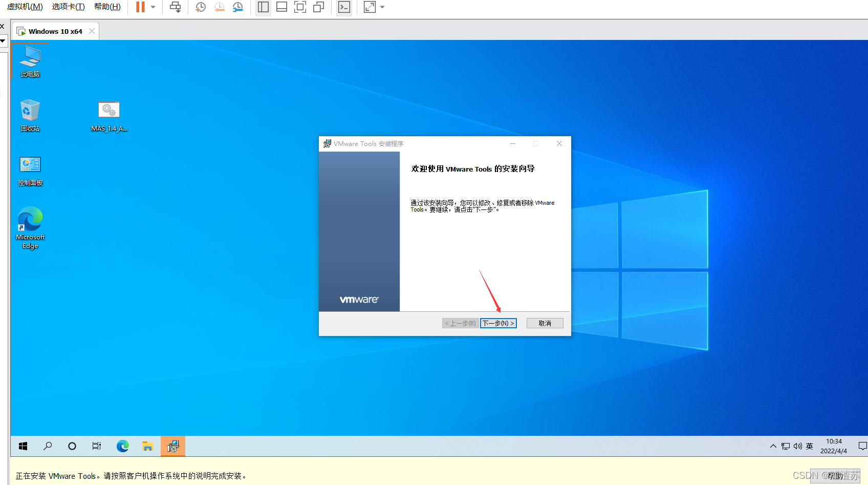Expand the stretch display dropdown arrow
The image size is (868, 485).
click(x=382, y=7)
